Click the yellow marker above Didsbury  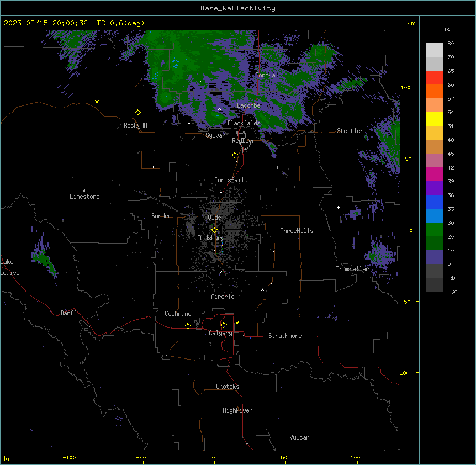(214, 230)
